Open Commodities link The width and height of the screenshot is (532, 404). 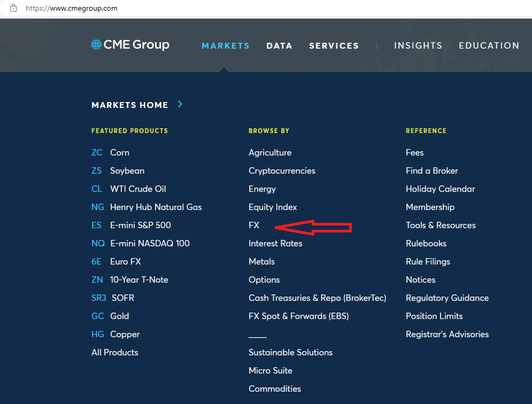275,389
